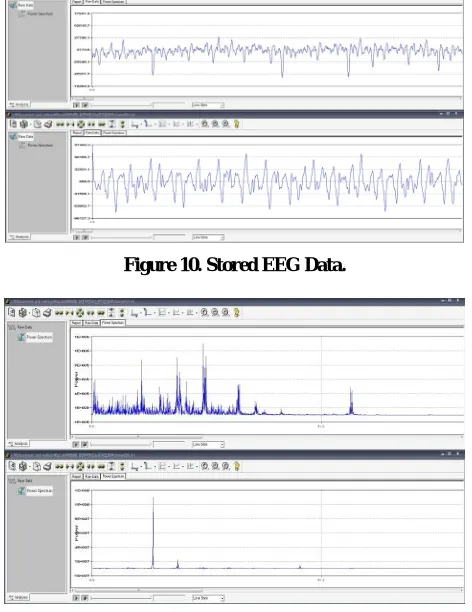Open the line style dropdown in the cut-off top window
The image size is (472, 612).
pyautogui.click(x=208, y=105)
